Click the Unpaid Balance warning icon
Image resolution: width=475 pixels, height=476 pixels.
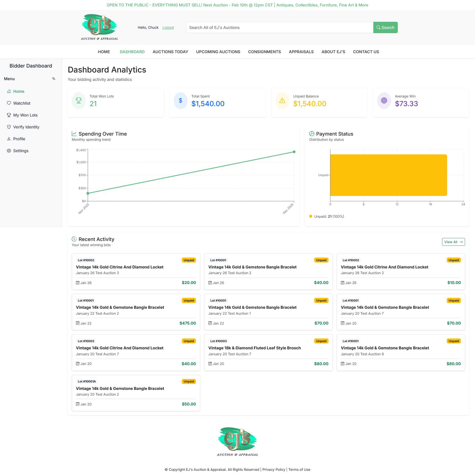[282, 100]
